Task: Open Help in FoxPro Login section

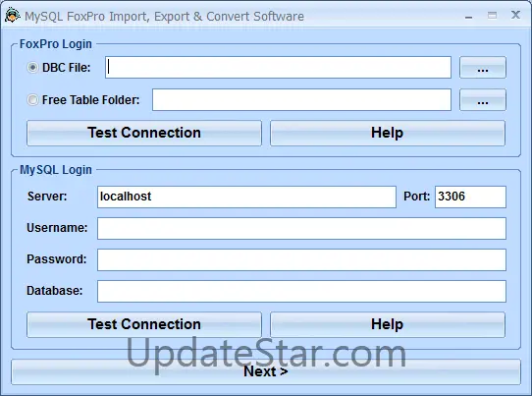Action: coord(388,133)
